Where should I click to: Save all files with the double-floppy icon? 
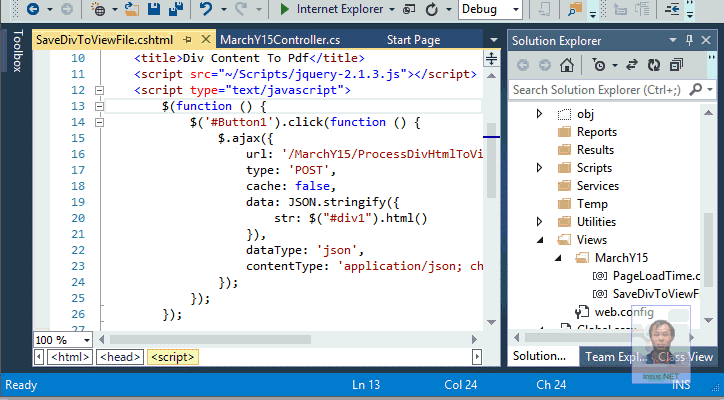[175, 9]
